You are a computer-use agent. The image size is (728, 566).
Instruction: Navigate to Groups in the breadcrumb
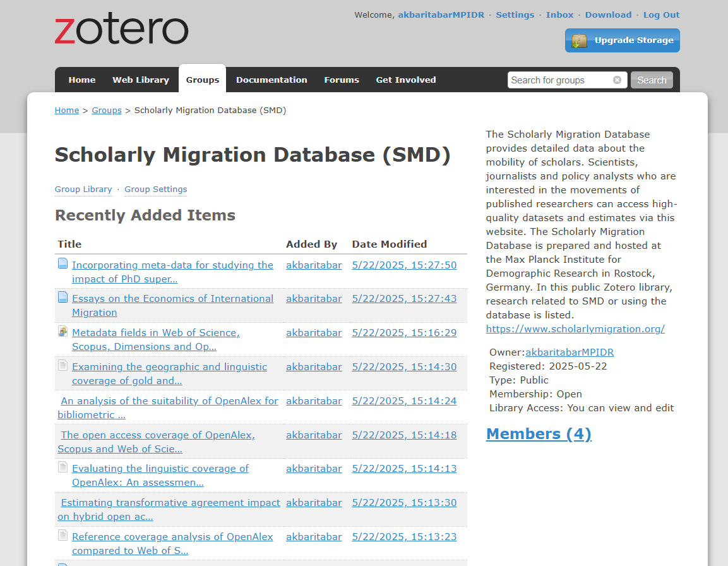coord(107,111)
